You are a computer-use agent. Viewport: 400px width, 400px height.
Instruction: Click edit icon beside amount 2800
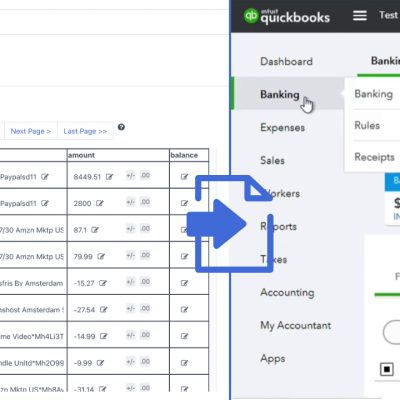coord(100,203)
